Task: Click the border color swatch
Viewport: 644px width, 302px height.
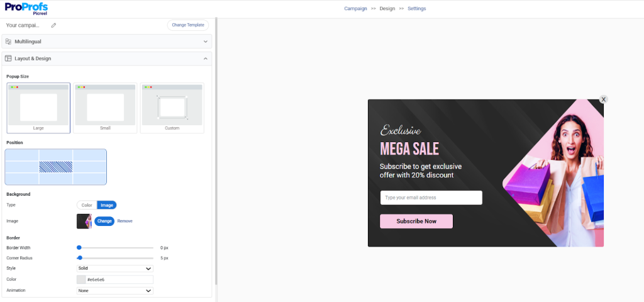Action: 81,279
